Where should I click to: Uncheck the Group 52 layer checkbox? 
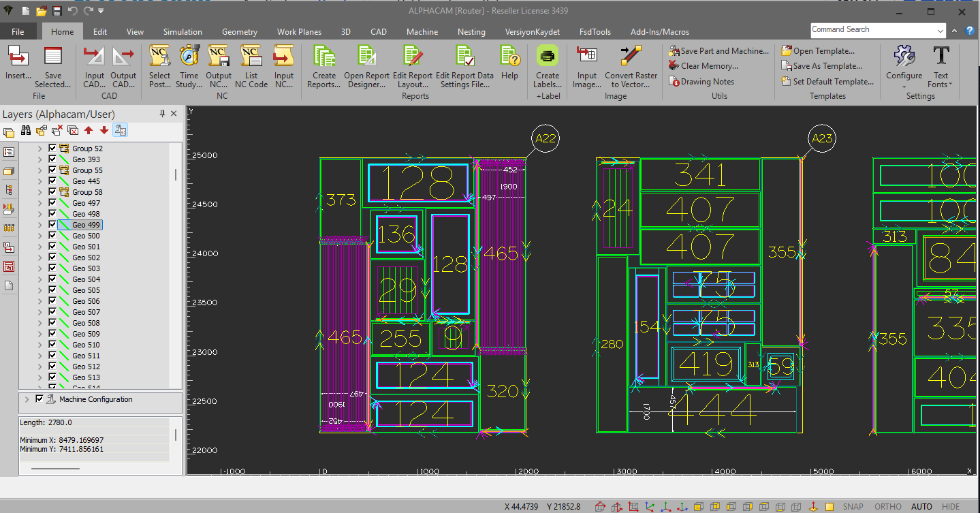[x=52, y=149]
